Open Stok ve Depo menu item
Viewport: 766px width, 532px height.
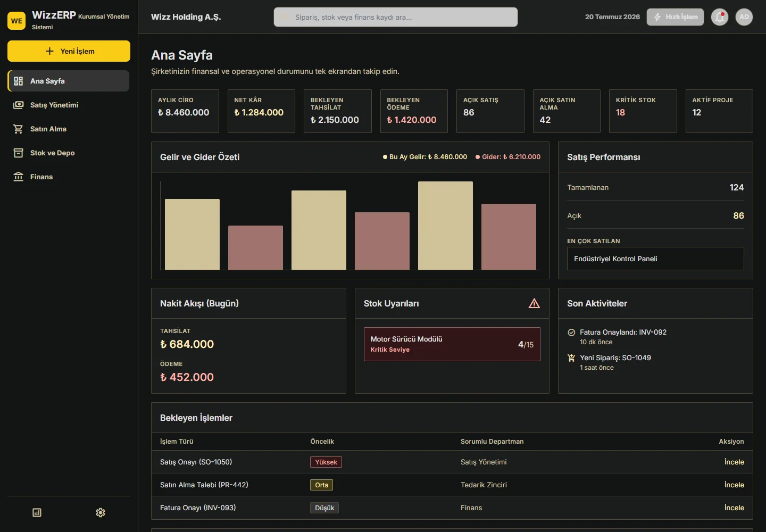(x=69, y=153)
